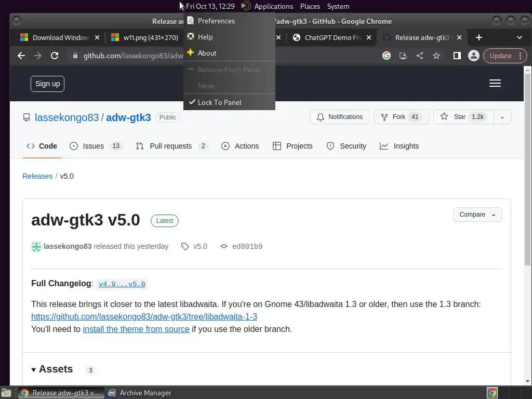Switch to Archive Manager in the taskbar
532x399 pixels.
[140, 393]
